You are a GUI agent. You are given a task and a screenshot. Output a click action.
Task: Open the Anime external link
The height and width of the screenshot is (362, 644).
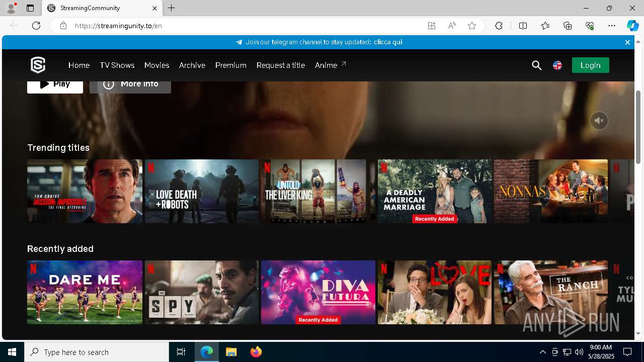click(331, 65)
